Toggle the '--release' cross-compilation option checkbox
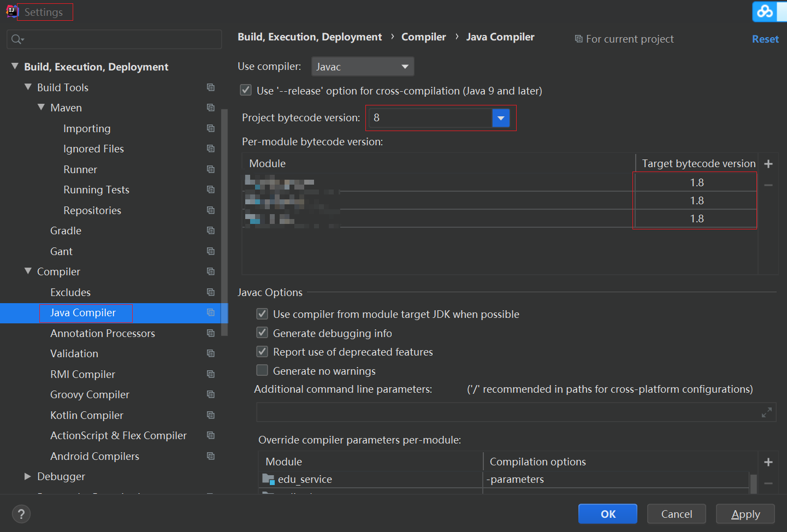787x532 pixels. coord(246,90)
